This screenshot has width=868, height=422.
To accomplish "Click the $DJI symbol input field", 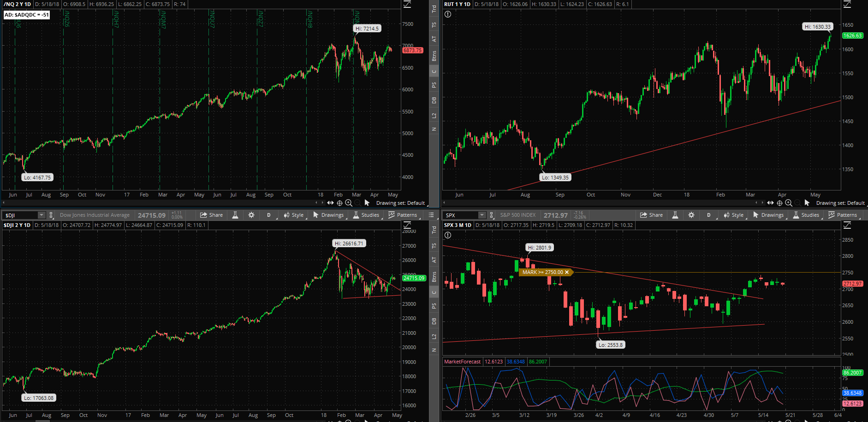I will (20, 215).
